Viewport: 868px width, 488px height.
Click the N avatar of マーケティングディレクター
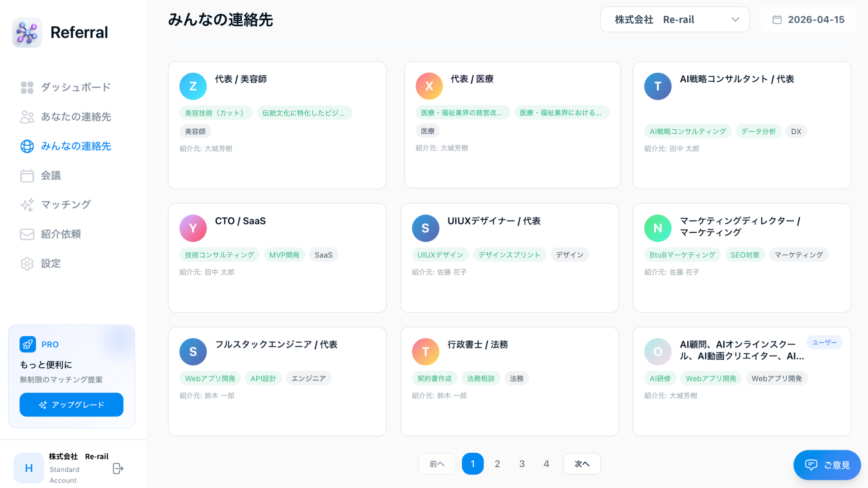(x=658, y=228)
